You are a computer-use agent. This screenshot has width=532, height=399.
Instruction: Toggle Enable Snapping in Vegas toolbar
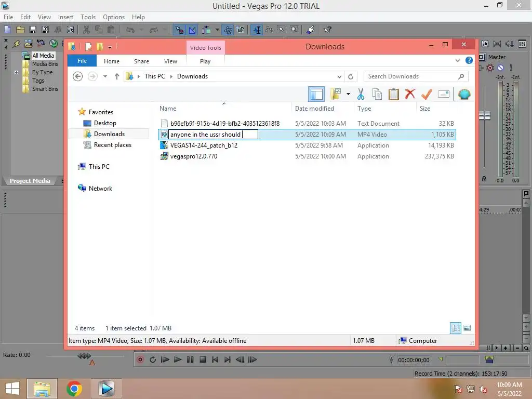179,30
